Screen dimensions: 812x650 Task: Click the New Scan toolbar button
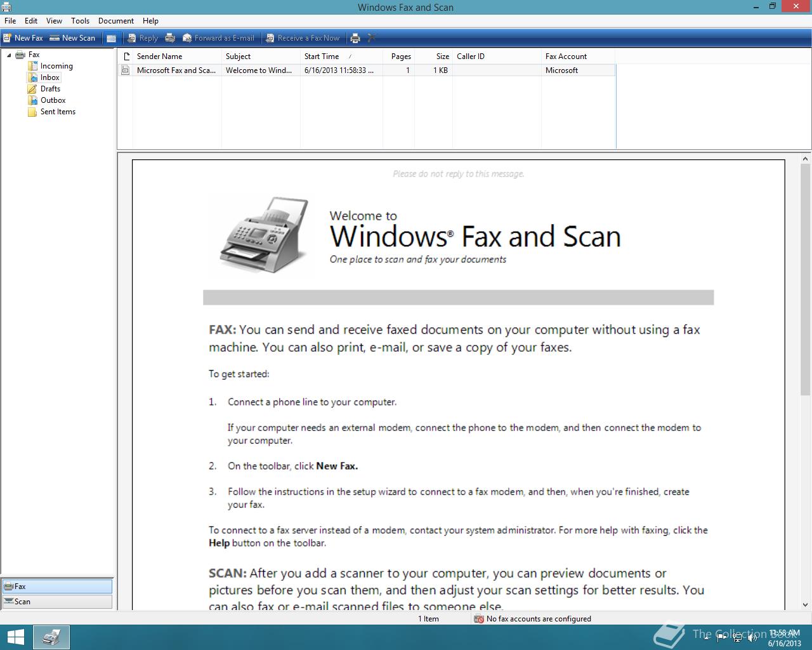click(72, 38)
